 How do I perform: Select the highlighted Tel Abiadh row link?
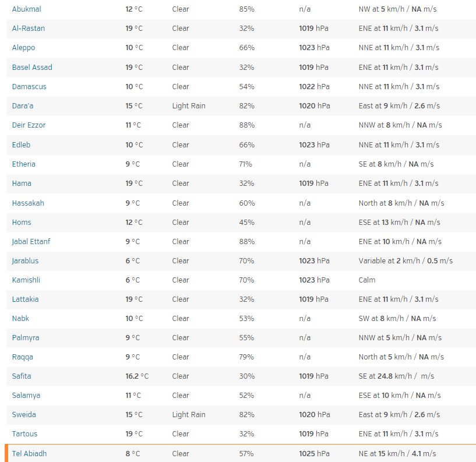coord(29,453)
